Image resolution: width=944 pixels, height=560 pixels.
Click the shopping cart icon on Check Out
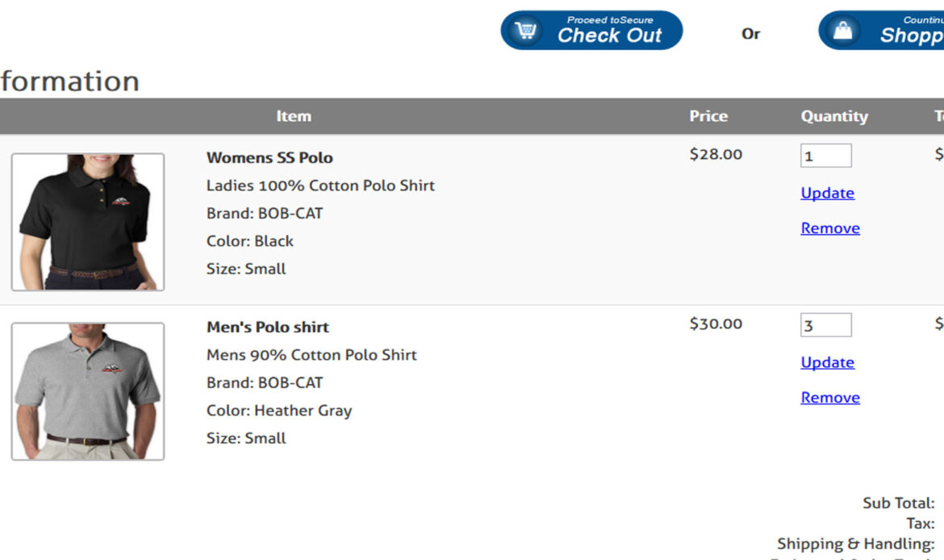pyautogui.click(x=525, y=30)
